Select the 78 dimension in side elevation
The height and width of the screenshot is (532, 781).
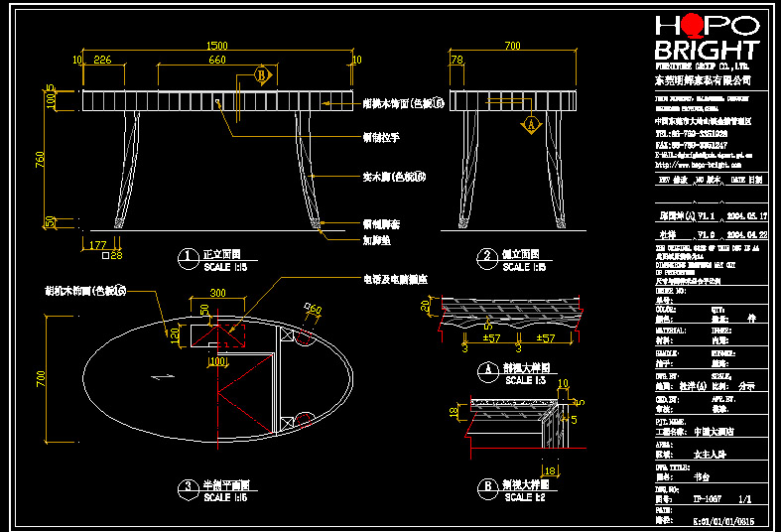tap(456, 60)
